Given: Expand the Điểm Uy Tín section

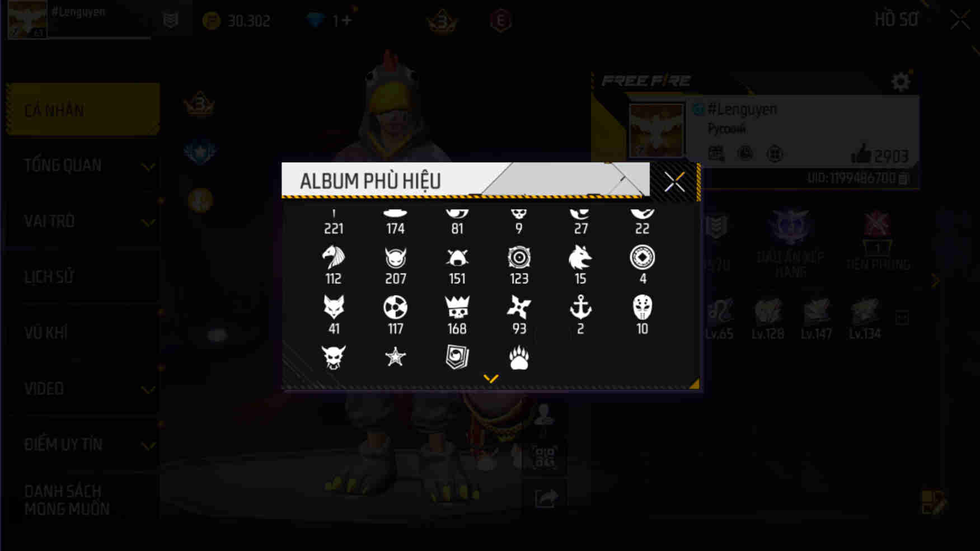Looking at the screenshot, I should click(x=83, y=445).
